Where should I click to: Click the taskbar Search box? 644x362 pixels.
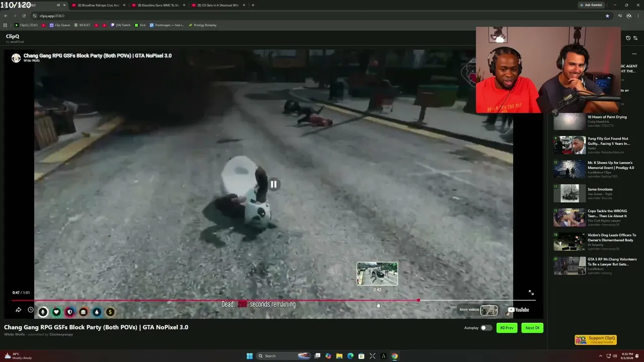pyautogui.click(x=283, y=356)
